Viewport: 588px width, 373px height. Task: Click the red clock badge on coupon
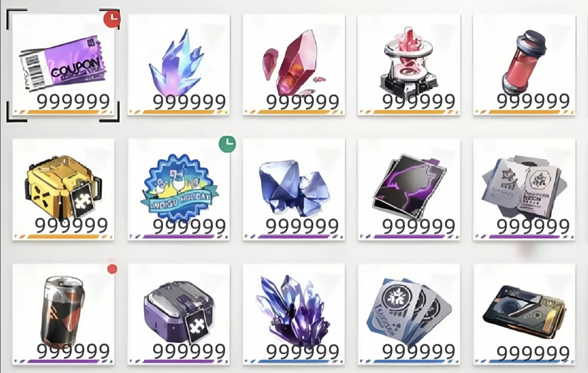pyautogui.click(x=112, y=19)
